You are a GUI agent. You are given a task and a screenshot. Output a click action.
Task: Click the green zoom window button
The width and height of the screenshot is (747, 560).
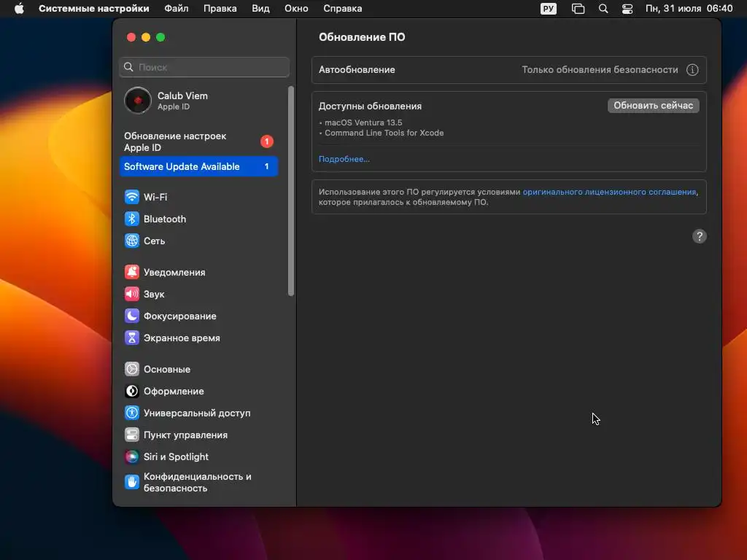point(160,37)
